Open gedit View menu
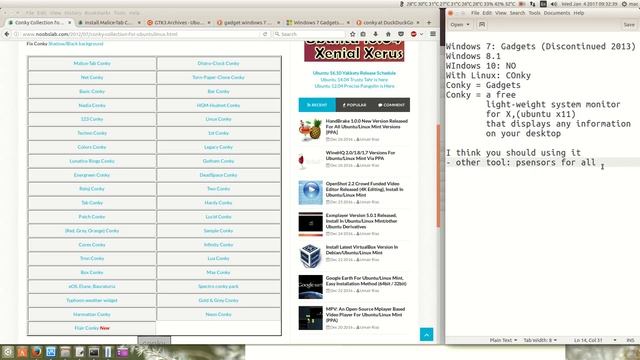This screenshot has width=640, height=360. (x=501, y=13)
